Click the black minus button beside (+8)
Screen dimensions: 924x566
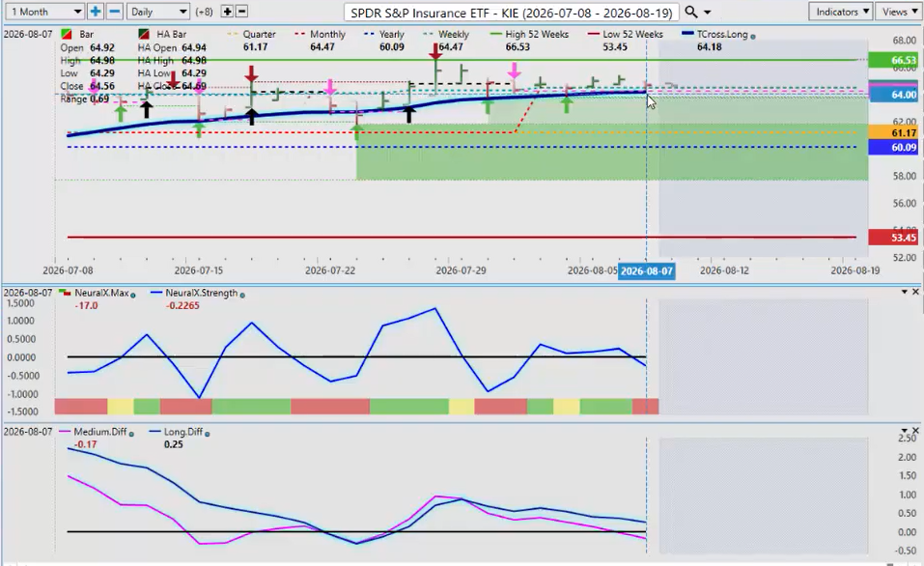click(241, 12)
